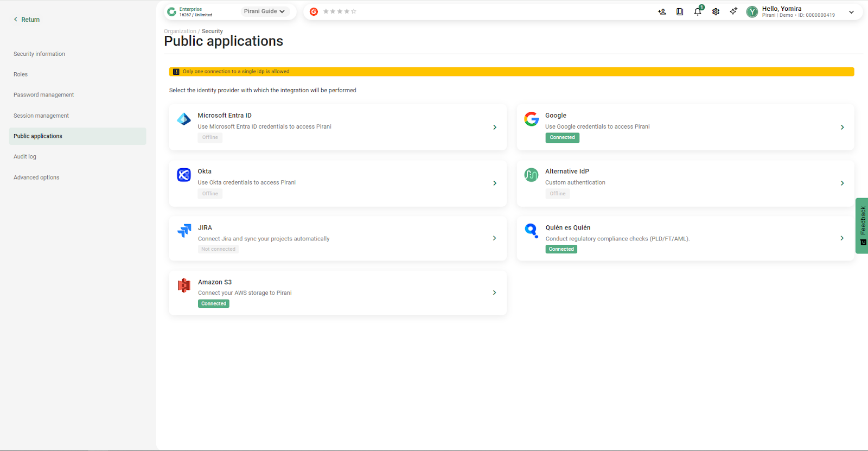The height and width of the screenshot is (451, 868).
Task: Go to Audit log in sidebar
Action: click(x=25, y=157)
